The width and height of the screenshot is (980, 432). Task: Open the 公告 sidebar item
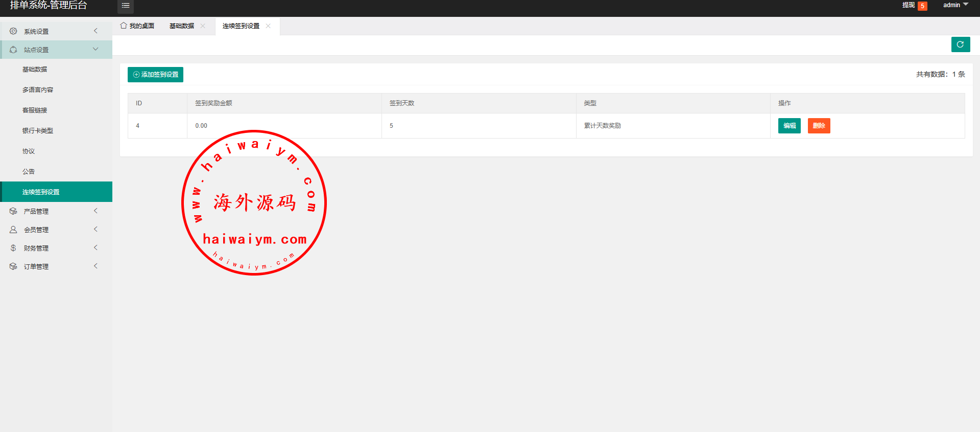coord(29,172)
